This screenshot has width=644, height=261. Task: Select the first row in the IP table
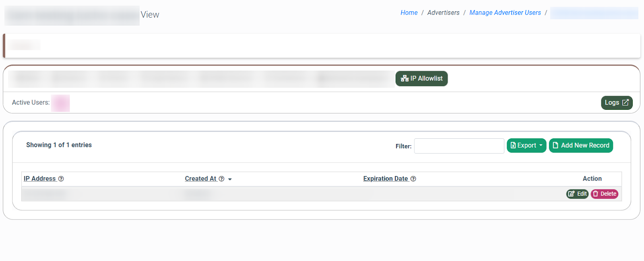point(282,194)
